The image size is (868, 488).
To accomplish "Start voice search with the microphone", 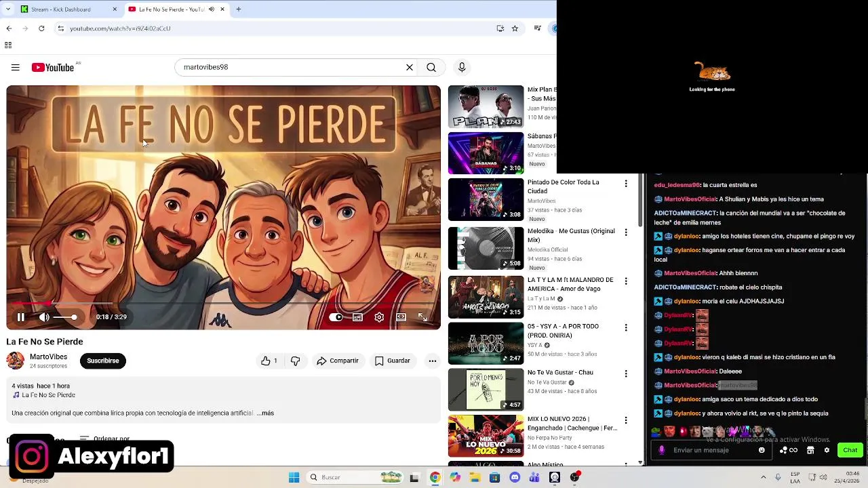I will click(x=462, y=67).
